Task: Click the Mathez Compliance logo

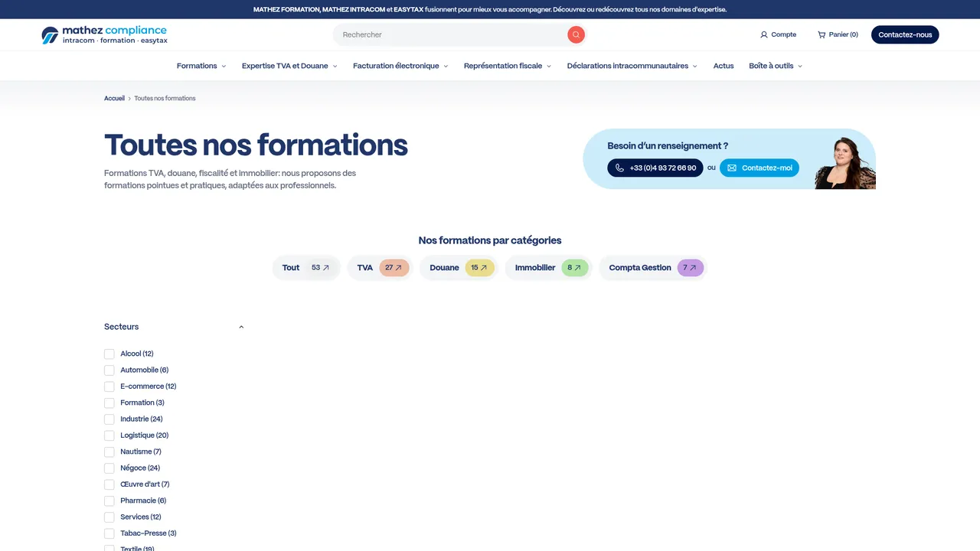Action: point(104,35)
